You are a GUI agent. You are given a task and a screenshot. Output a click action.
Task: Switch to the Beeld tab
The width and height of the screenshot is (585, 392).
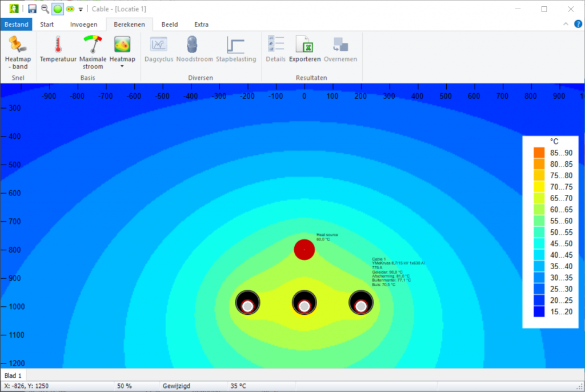click(x=169, y=25)
